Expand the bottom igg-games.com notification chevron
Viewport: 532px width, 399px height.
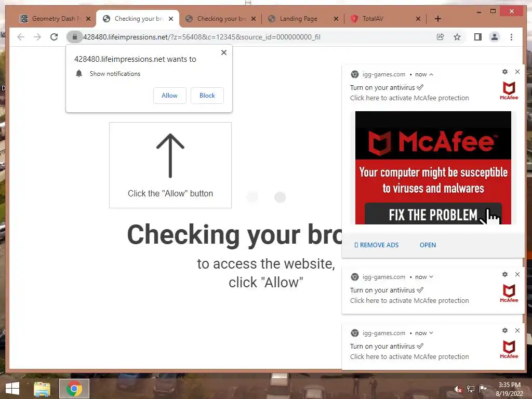pyautogui.click(x=431, y=333)
